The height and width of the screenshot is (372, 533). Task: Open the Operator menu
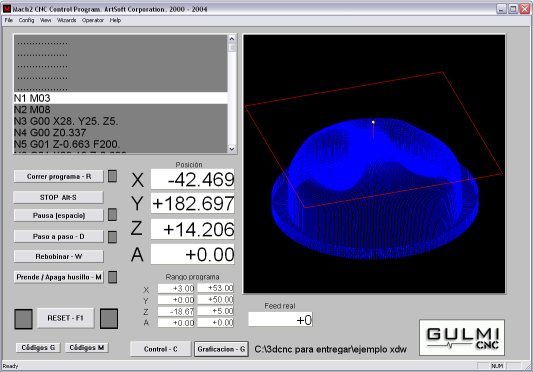point(93,20)
